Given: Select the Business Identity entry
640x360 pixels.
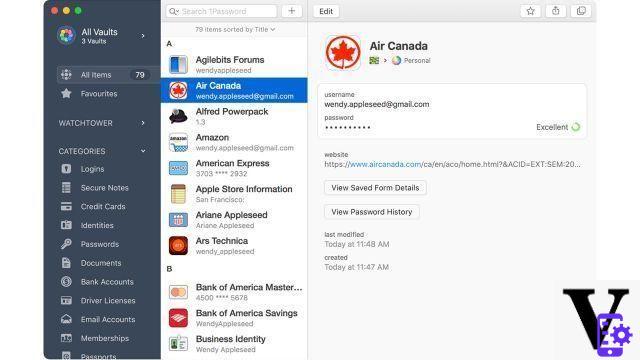Looking at the screenshot, I should click(x=234, y=344).
